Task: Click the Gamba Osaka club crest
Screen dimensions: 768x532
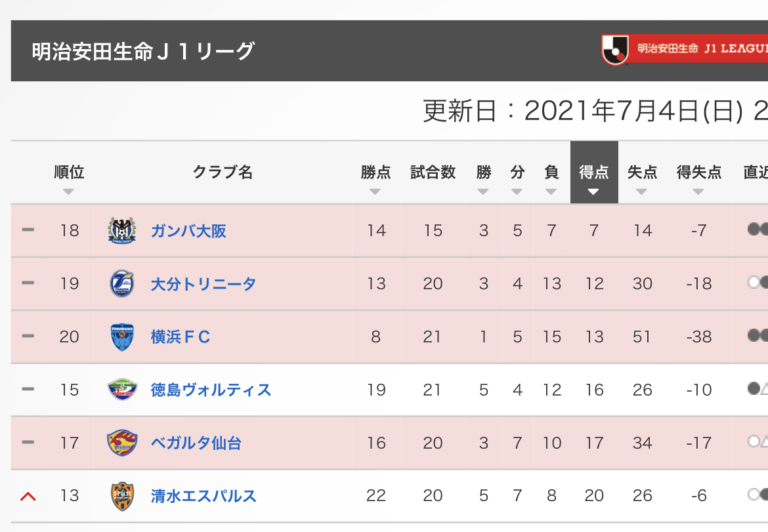Action: click(x=122, y=230)
